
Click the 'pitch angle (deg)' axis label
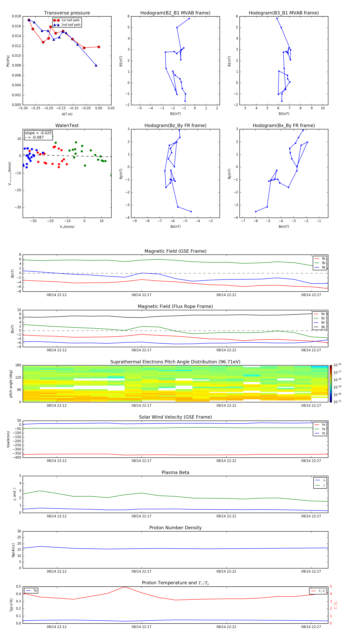click(x=11, y=384)
